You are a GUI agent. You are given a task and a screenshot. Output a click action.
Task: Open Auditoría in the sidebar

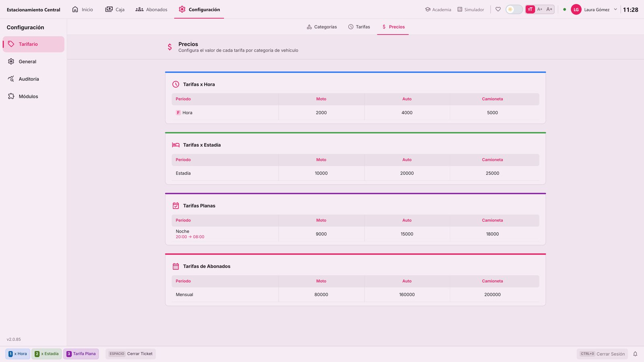pyautogui.click(x=33, y=79)
